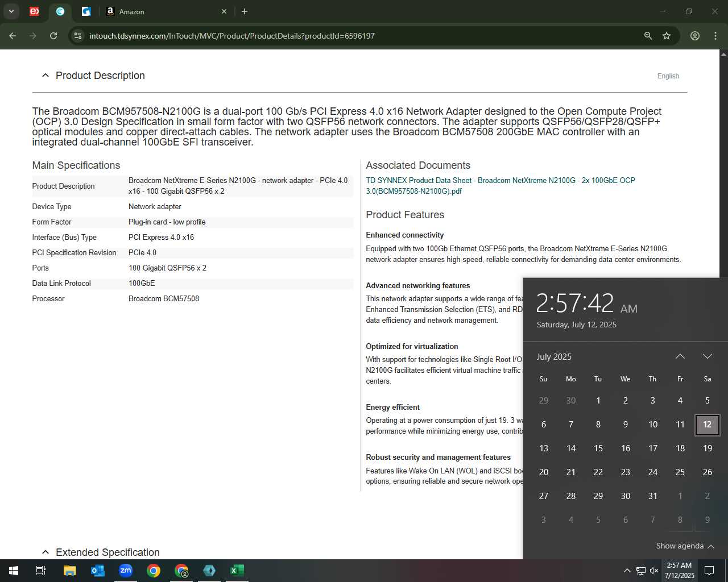Go to next month in calendar
This screenshot has height=582, width=728.
(x=708, y=356)
